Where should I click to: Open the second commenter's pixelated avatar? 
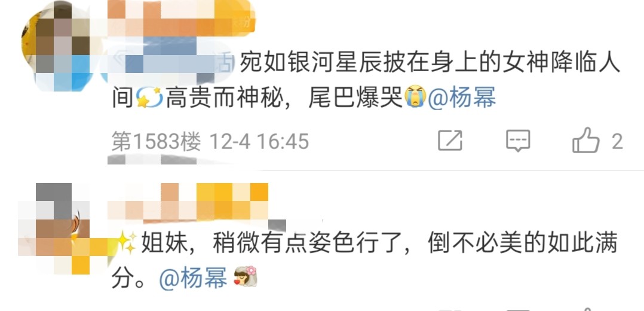tap(62, 228)
